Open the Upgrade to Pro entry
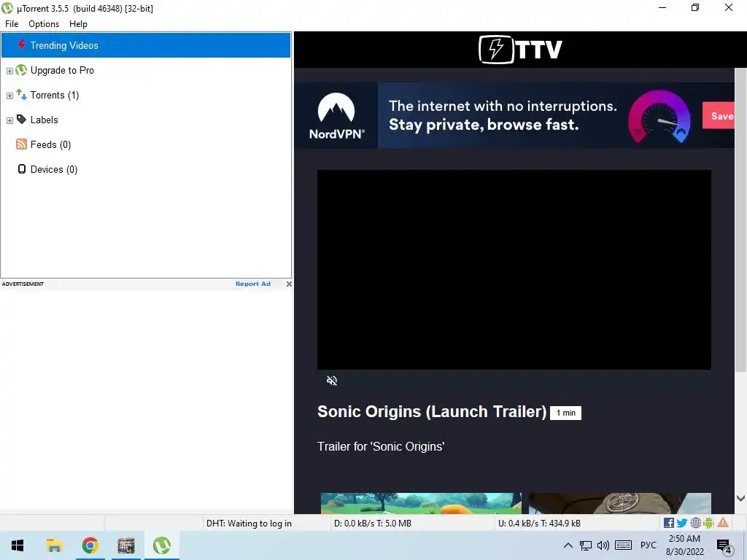Image resolution: width=747 pixels, height=560 pixels. pos(62,71)
